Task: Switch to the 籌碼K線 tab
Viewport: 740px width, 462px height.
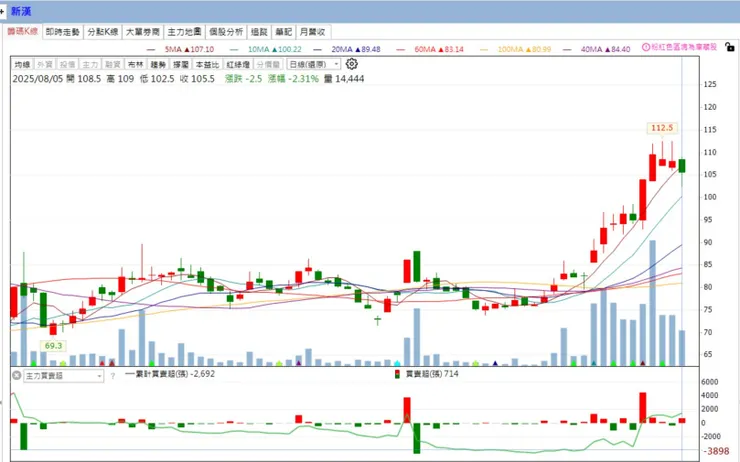Action: 22,32
